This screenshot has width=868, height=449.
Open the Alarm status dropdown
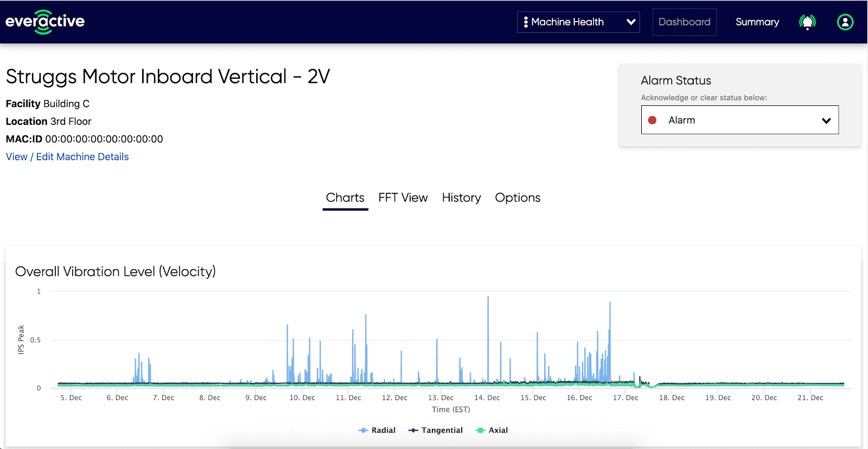coord(740,120)
